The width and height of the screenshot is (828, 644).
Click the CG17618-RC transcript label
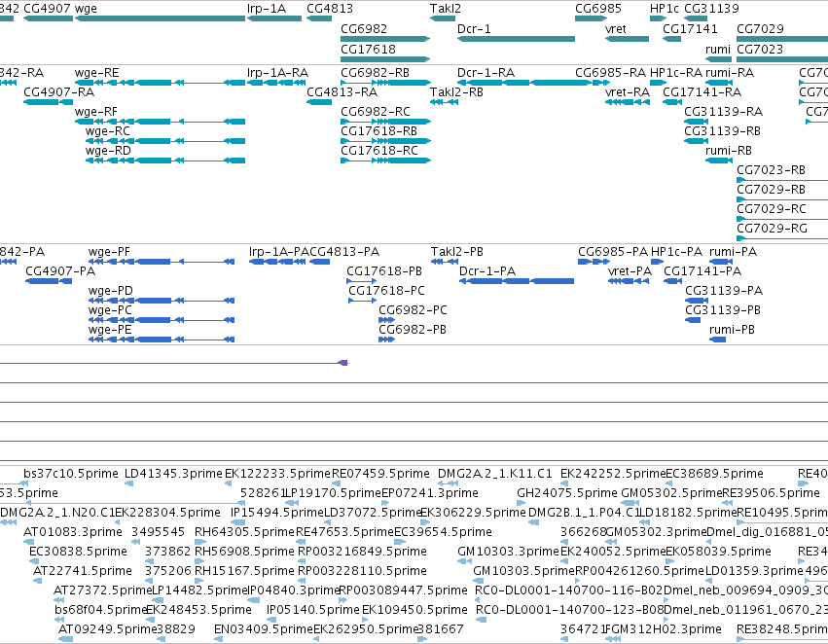[x=378, y=151]
